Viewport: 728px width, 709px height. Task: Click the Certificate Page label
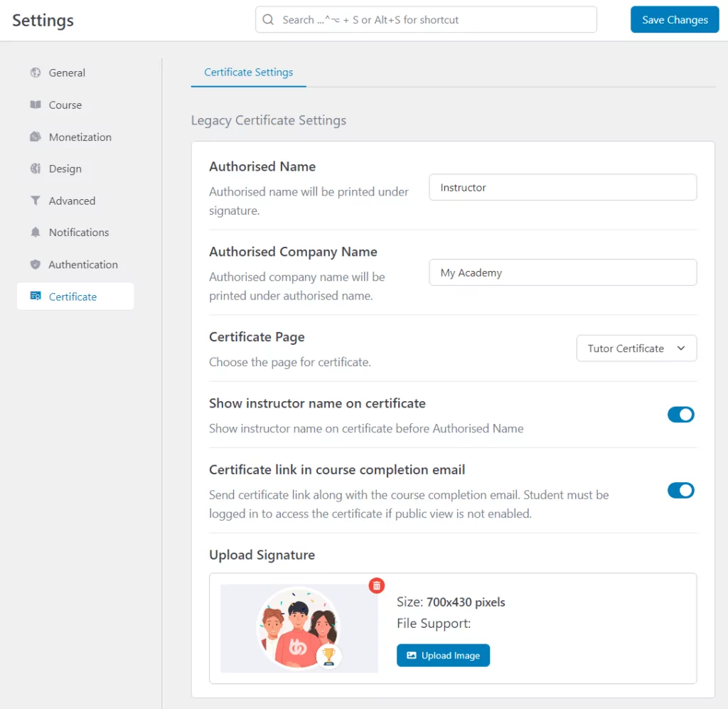click(257, 336)
